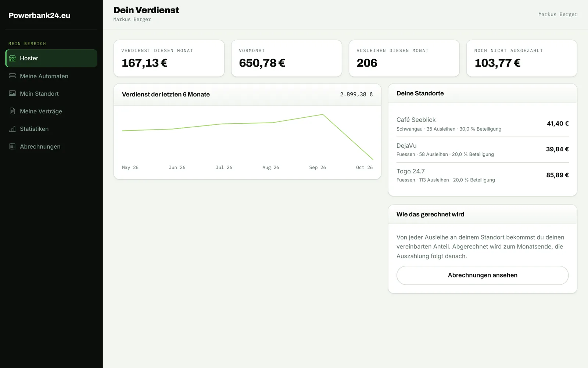The height and width of the screenshot is (368, 588).
Task: Click the Oct 26 axis label
Action: pos(364,167)
